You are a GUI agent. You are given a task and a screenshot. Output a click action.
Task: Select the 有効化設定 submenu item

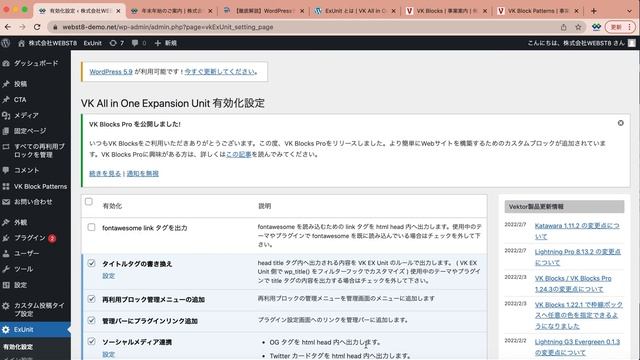(18, 347)
